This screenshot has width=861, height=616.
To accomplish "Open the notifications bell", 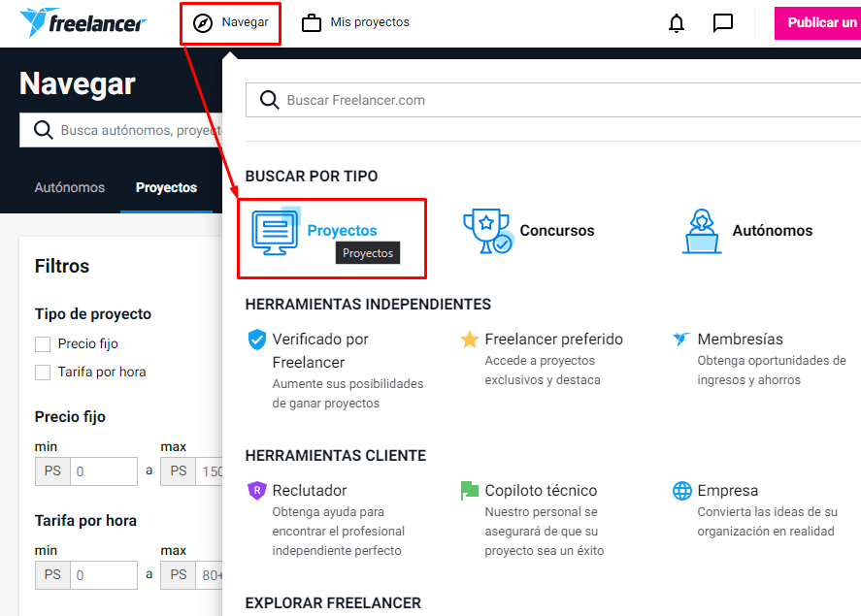I will click(677, 23).
